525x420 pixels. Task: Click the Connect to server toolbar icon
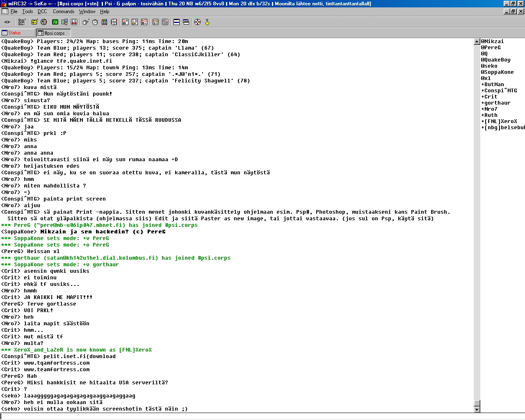(x=7, y=22)
